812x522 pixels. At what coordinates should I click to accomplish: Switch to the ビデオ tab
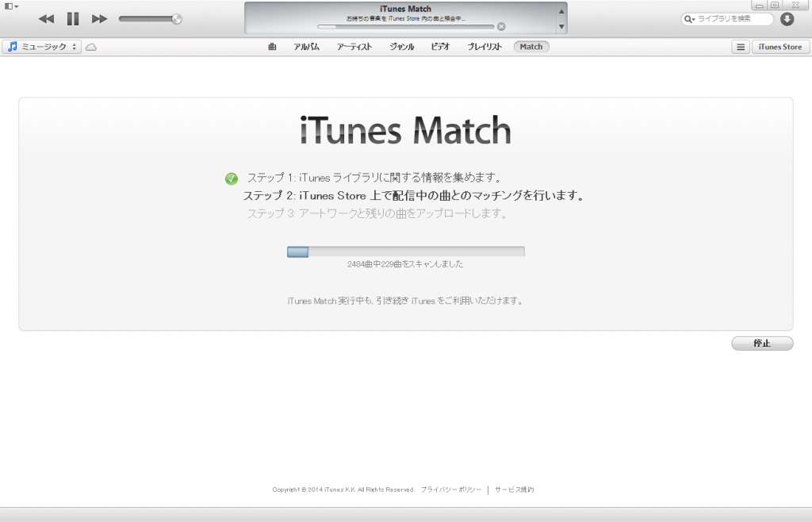click(x=440, y=47)
